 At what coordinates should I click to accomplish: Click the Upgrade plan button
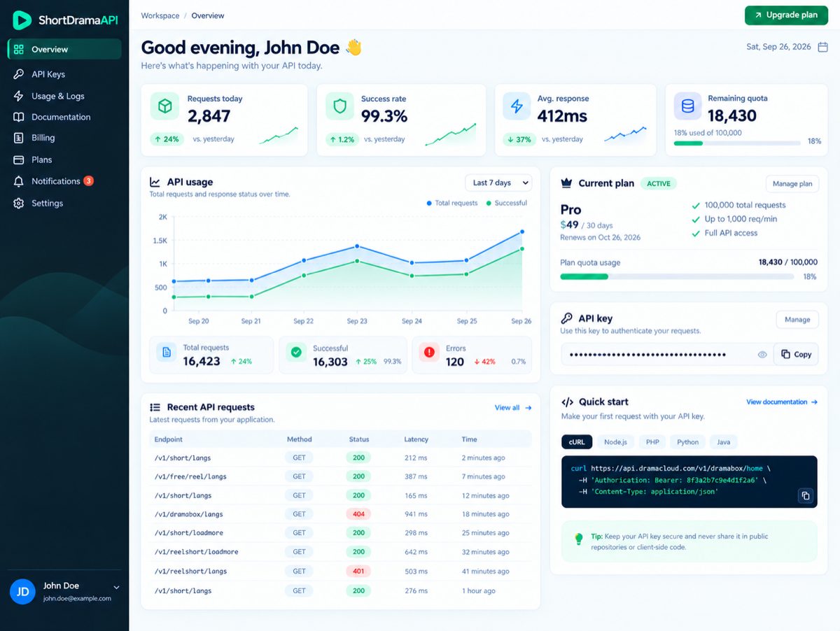[786, 15]
